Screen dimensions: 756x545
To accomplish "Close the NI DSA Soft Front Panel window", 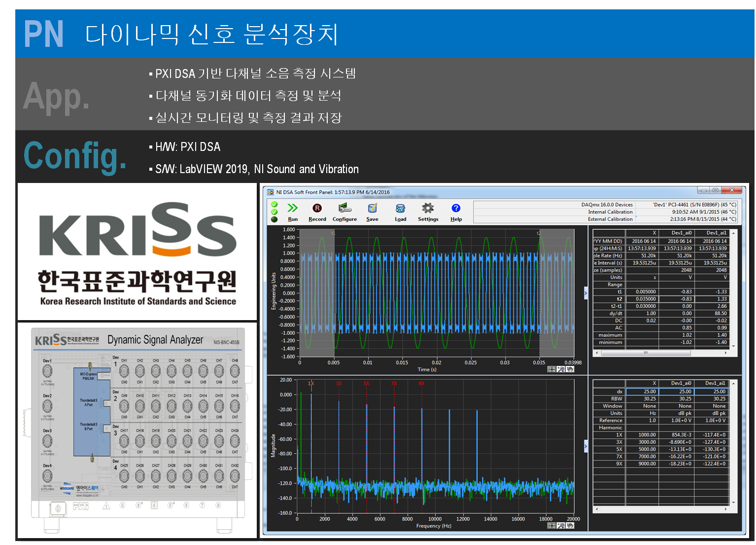I will coord(732,190).
